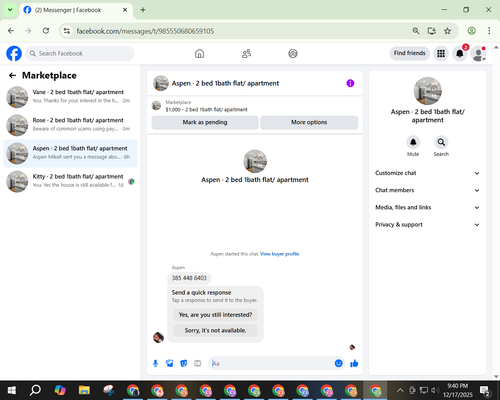Click the browser address bar URL
The height and width of the screenshot is (400, 500).
[x=145, y=31]
